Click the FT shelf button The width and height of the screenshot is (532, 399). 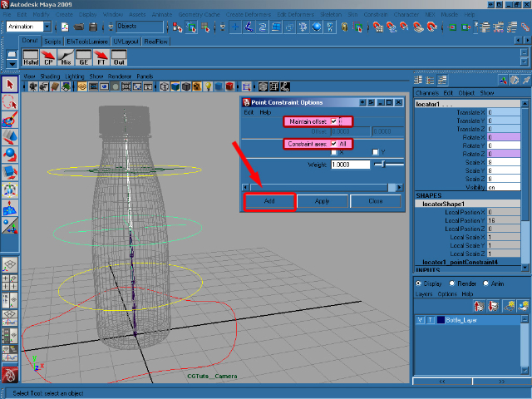tap(101, 57)
